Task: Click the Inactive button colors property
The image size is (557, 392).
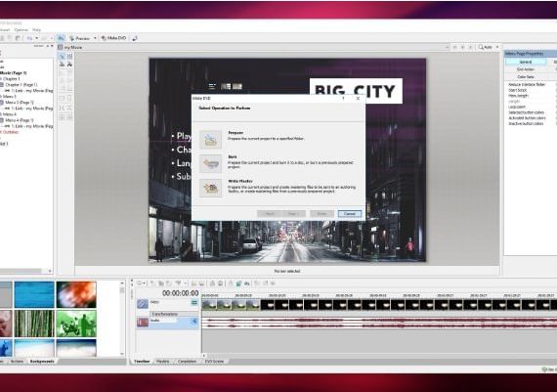Action: coord(527,124)
